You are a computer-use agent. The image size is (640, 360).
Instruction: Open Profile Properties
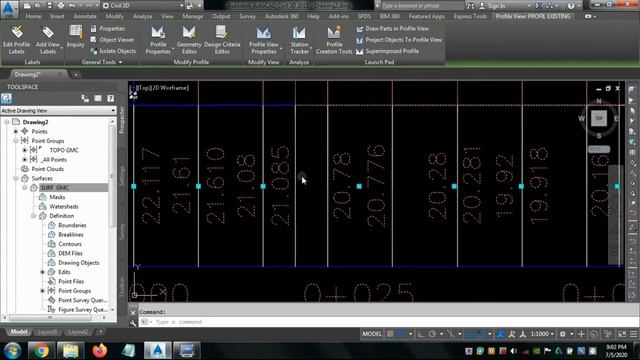point(158,40)
